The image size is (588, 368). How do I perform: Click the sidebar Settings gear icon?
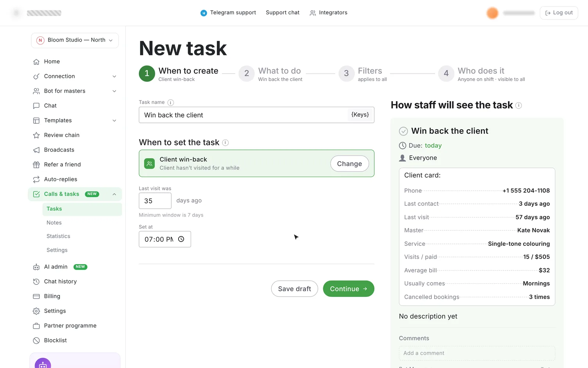36,311
